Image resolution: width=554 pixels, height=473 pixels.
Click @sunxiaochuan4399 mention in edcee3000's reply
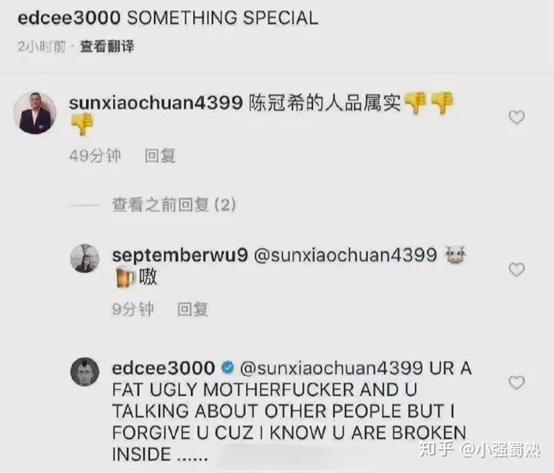pyautogui.click(x=331, y=368)
